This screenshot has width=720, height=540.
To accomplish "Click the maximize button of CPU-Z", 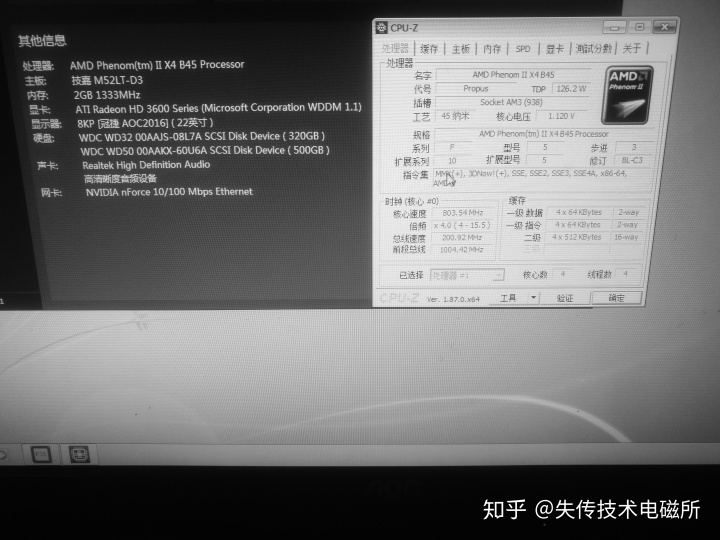I will click(x=639, y=27).
